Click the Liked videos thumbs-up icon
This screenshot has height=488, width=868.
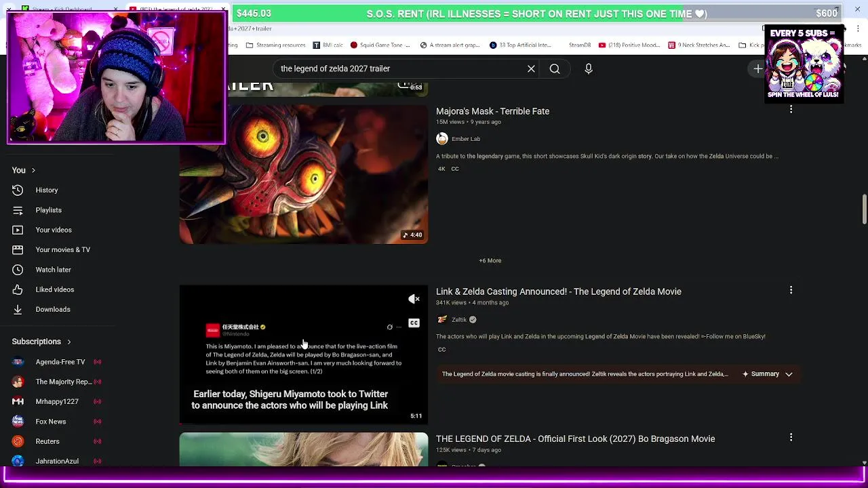(18, 289)
